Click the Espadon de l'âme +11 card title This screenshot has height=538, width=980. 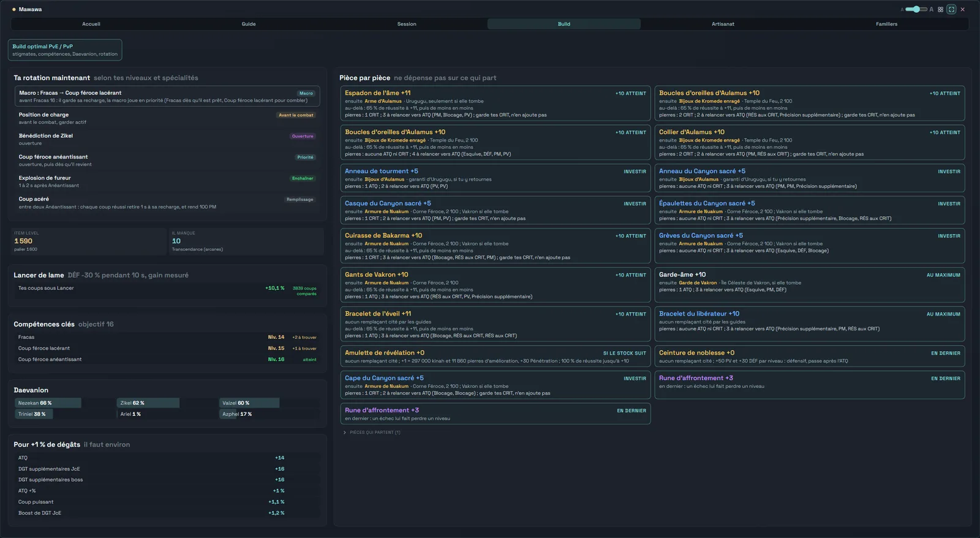377,93
